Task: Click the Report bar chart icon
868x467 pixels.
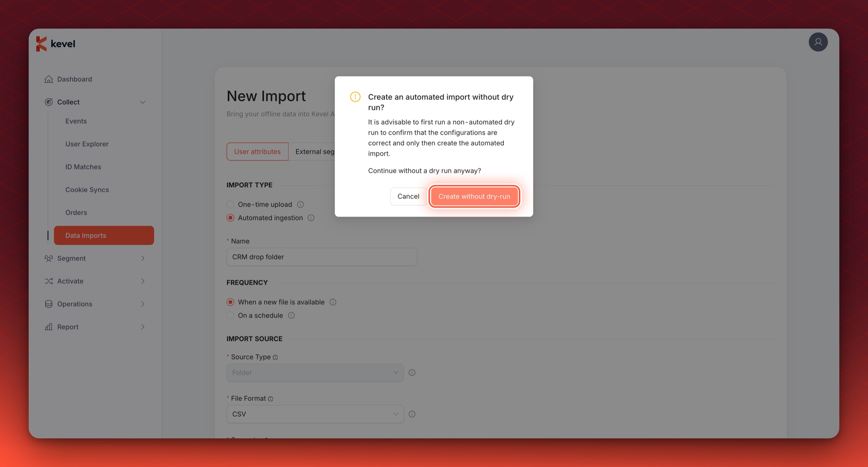Action: [x=48, y=327]
